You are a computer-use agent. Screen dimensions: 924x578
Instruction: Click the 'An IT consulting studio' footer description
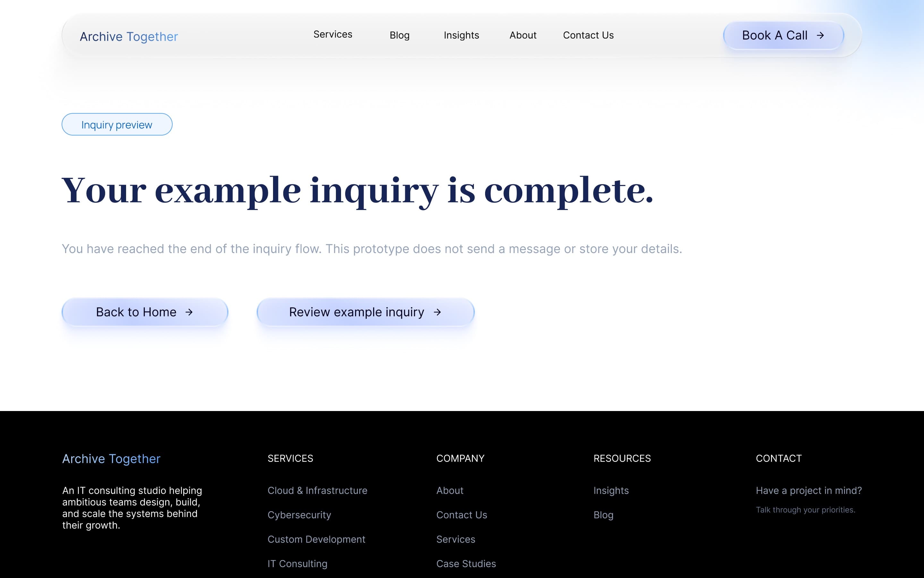pyautogui.click(x=132, y=508)
